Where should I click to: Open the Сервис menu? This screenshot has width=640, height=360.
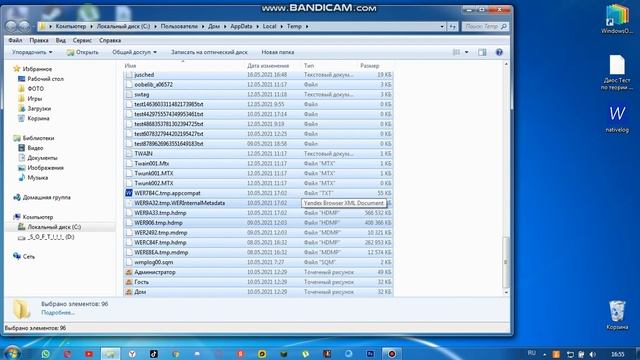pyautogui.click(x=82, y=40)
